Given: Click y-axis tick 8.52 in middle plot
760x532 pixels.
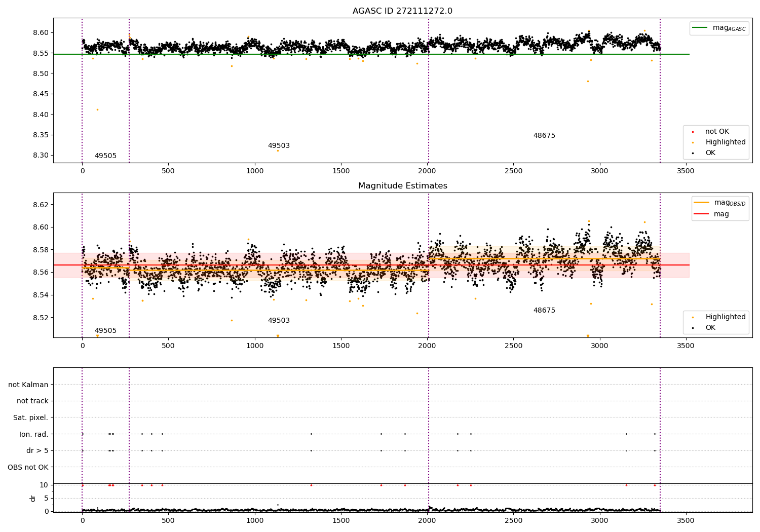Looking at the screenshot, I should [x=41, y=318].
